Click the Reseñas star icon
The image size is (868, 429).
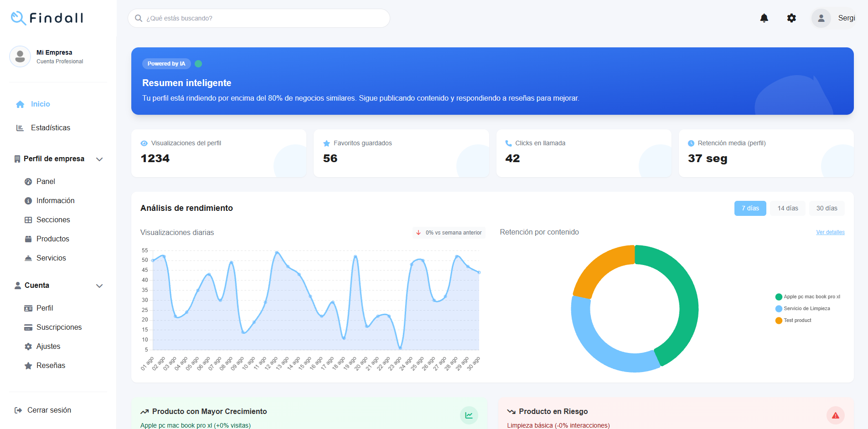click(28, 365)
